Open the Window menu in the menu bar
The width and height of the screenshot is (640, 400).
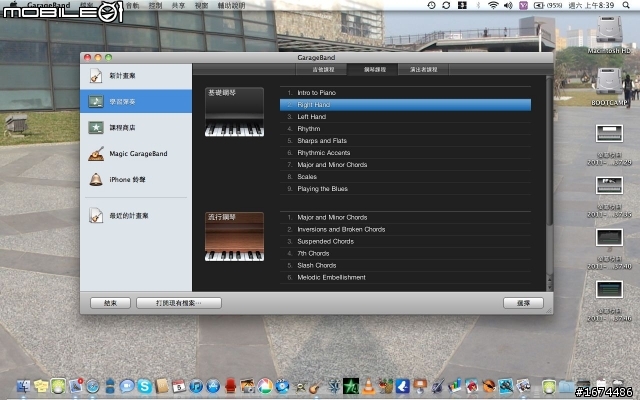(x=201, y=5)
